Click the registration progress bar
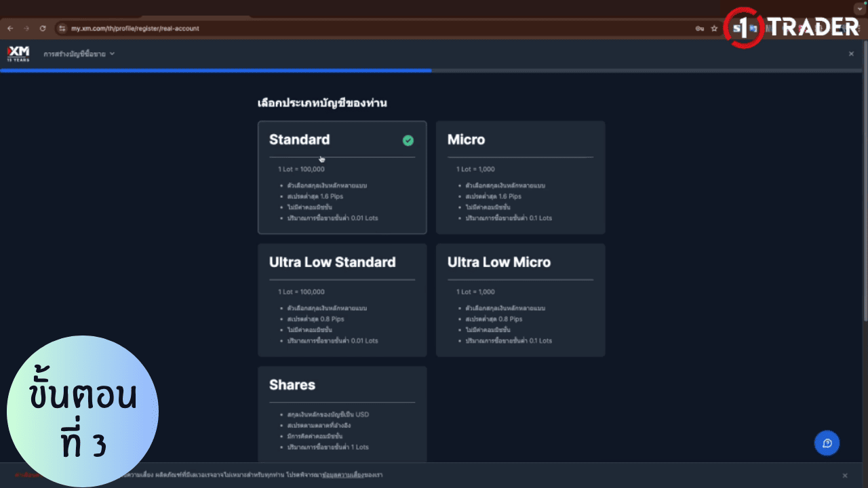 click(x=434, y=70)
